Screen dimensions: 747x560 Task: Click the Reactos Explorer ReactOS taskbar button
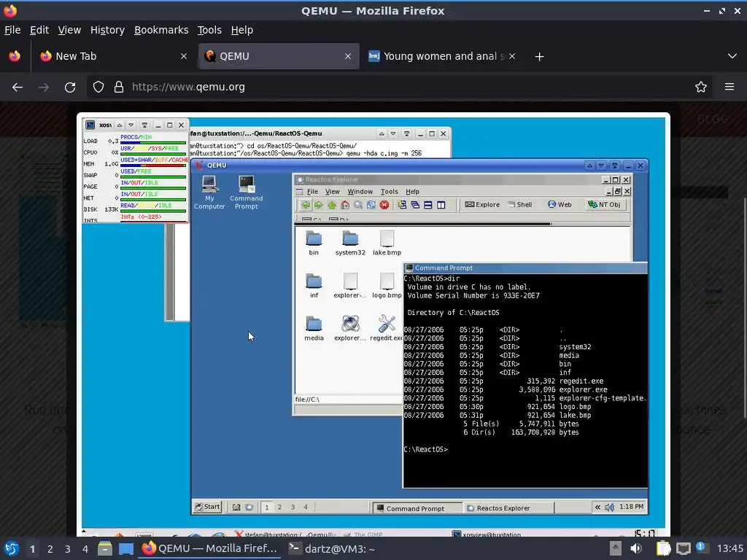coord(508,508)
